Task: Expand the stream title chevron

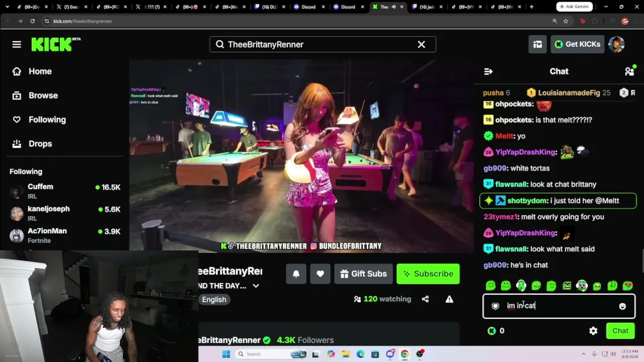Action: point(256,286)
